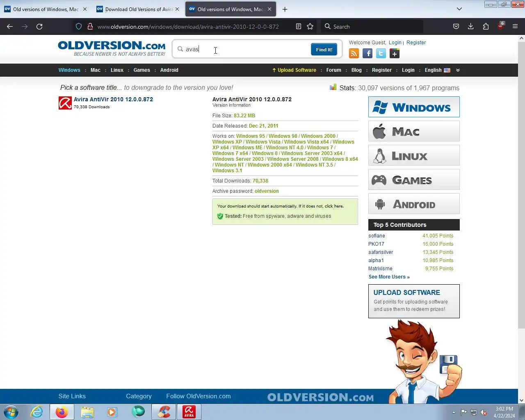Click the large WINDOWS category button

point(414,107)
